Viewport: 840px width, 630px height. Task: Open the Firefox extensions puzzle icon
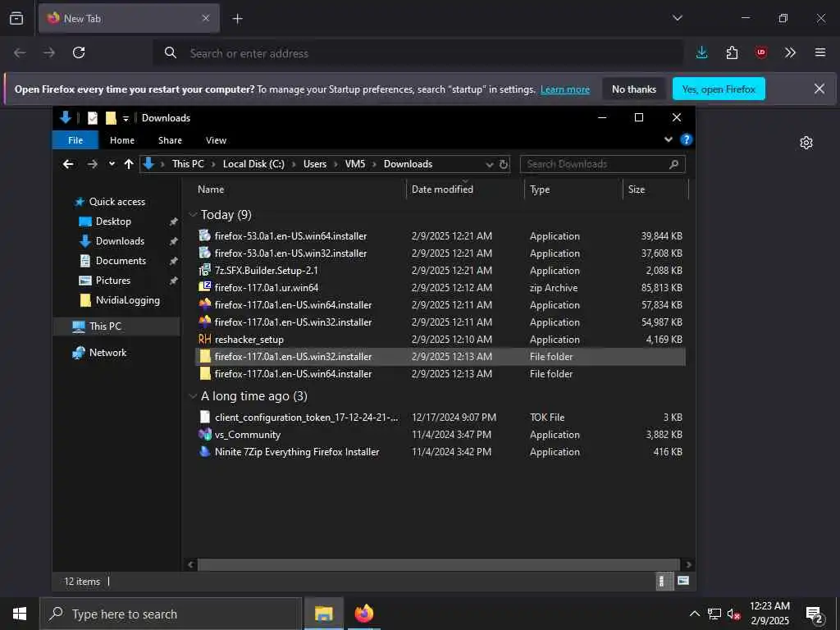tap(732, 52)
